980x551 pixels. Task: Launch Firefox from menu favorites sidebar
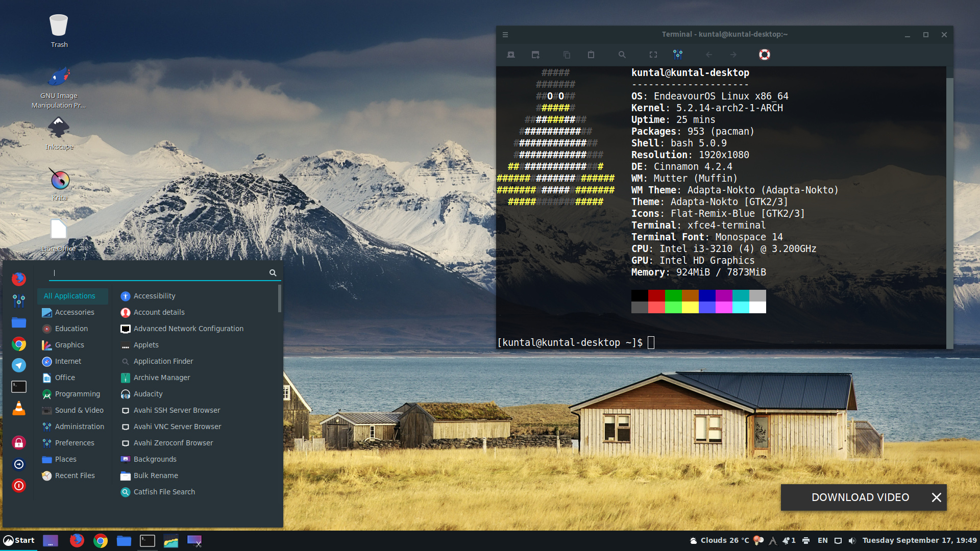tap(19, 279)
